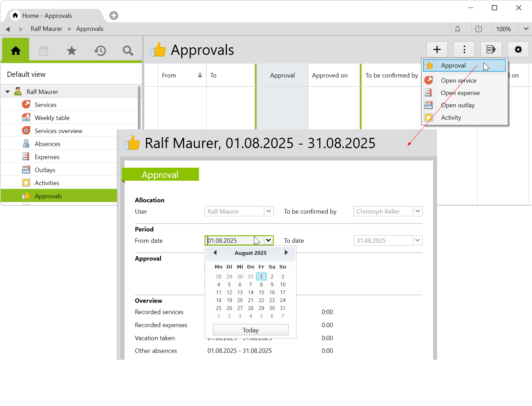
Task: Select Weekly table in the sidebar
Action: [x=52, y=118]
